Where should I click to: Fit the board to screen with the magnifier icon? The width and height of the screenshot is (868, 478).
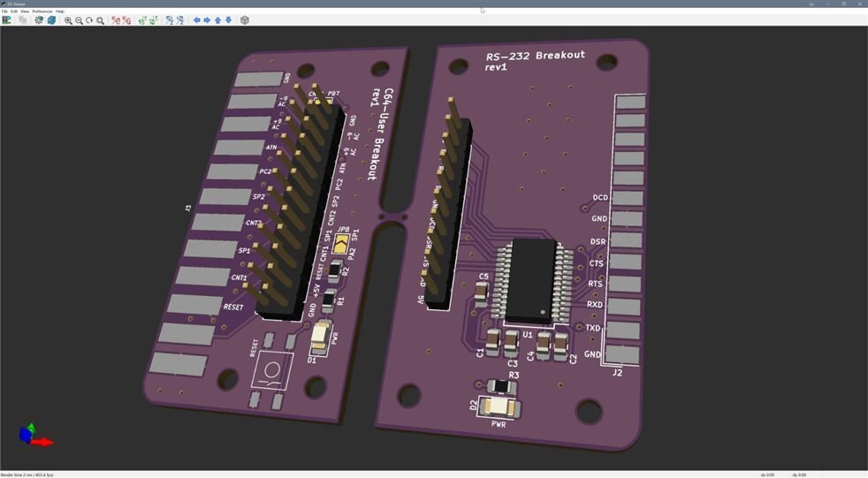click(x=100, y=20)
